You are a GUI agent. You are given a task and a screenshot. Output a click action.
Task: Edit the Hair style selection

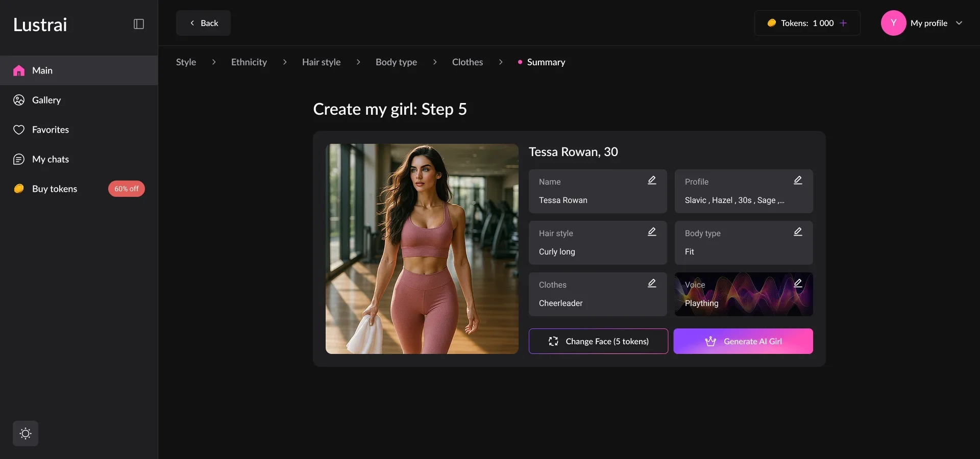coord(652,232)
